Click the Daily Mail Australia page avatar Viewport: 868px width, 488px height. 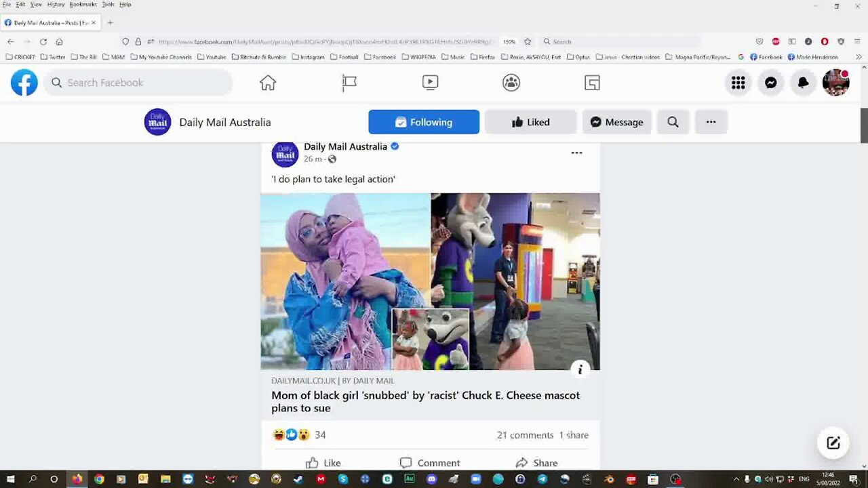(157, 122)
